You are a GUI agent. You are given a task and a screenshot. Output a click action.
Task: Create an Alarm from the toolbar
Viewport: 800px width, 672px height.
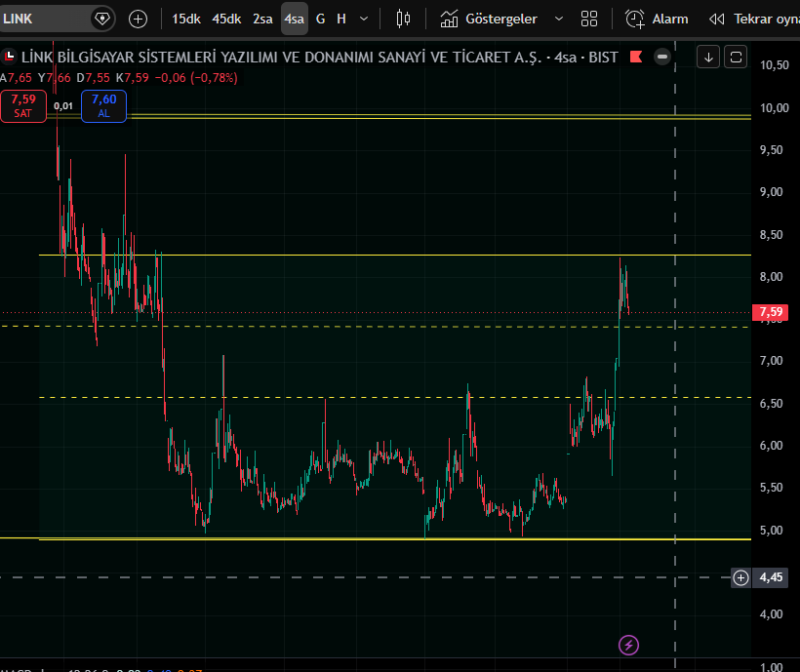pyautogui.click(x=658, y=19)
